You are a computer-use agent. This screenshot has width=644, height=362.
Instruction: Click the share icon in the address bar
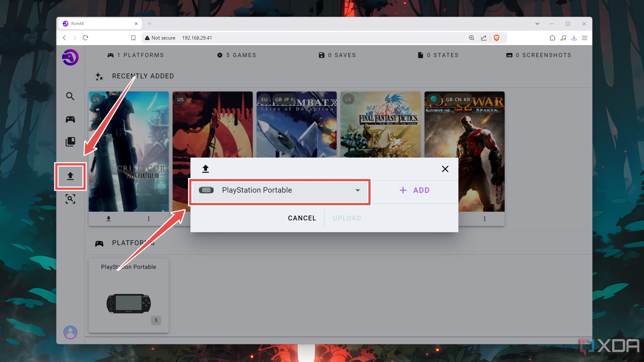(x=484, y=38)
